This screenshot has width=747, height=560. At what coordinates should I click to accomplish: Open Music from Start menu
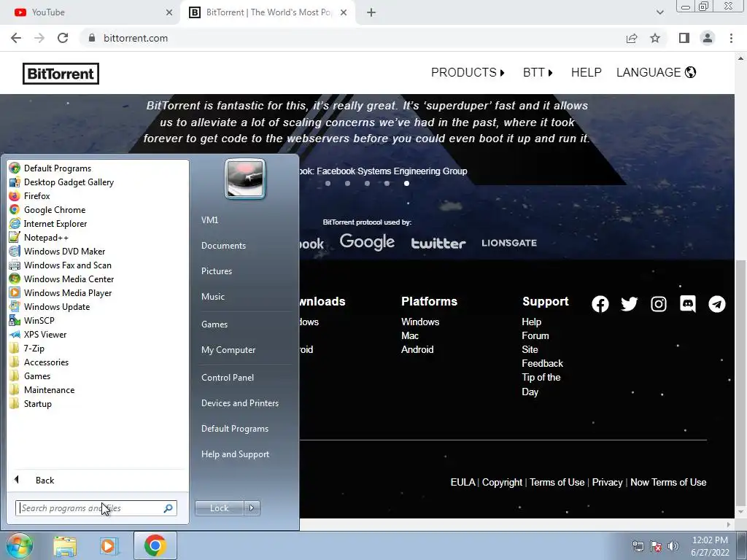212,296
